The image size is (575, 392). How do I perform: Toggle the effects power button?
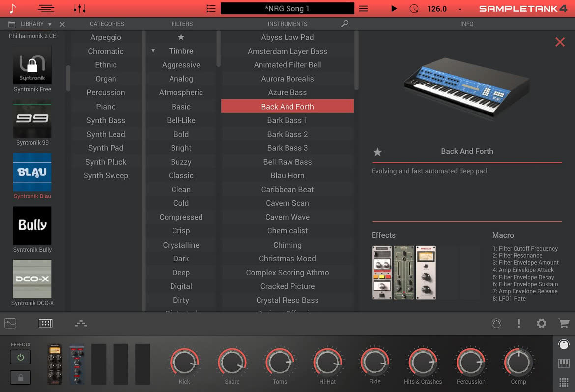coord(21,357)
